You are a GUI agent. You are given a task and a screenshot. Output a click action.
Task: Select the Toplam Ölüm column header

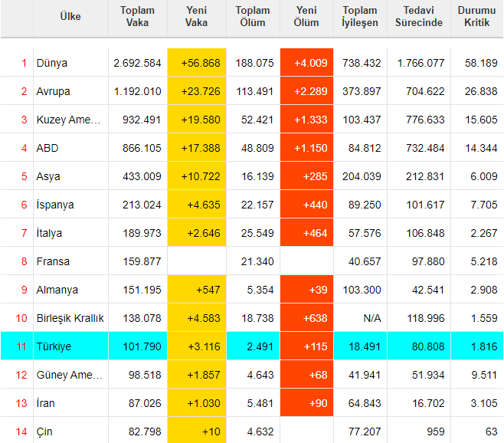[x=253, y=16]
